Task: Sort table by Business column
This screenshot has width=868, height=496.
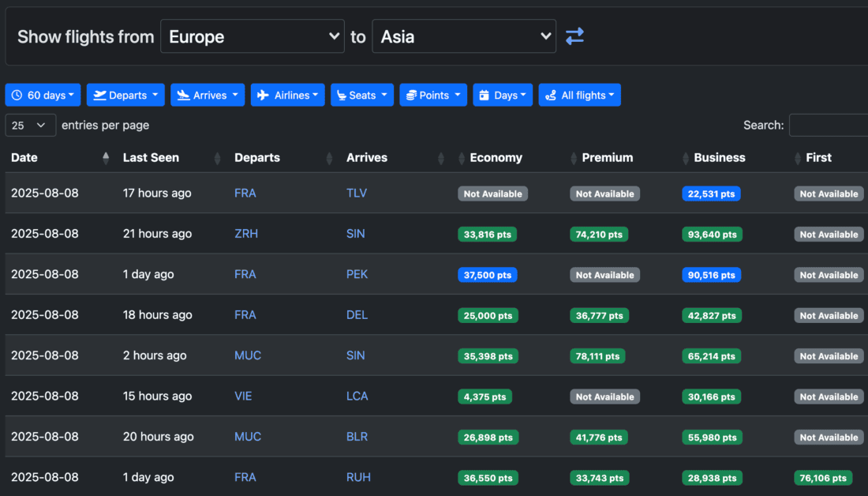Action: 719,158
